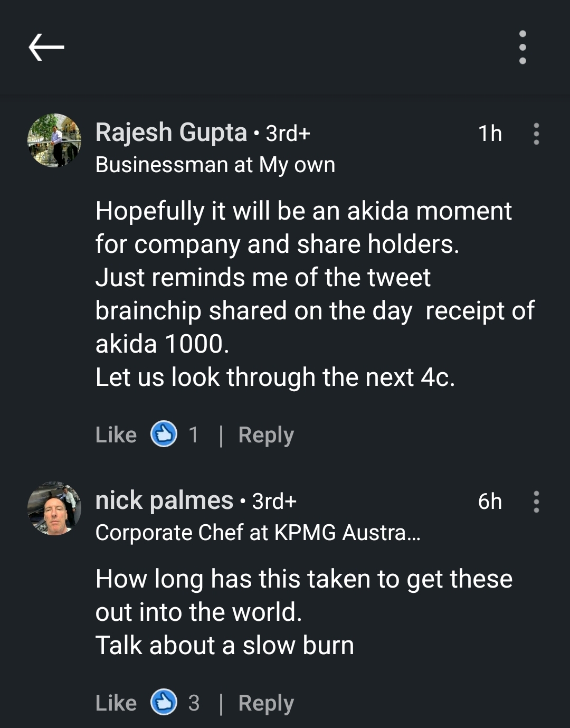The height and width of the screenshot is (728, 570).
Task: Tap the 'Talk about a slow burn' comment text
Action: 225,646
